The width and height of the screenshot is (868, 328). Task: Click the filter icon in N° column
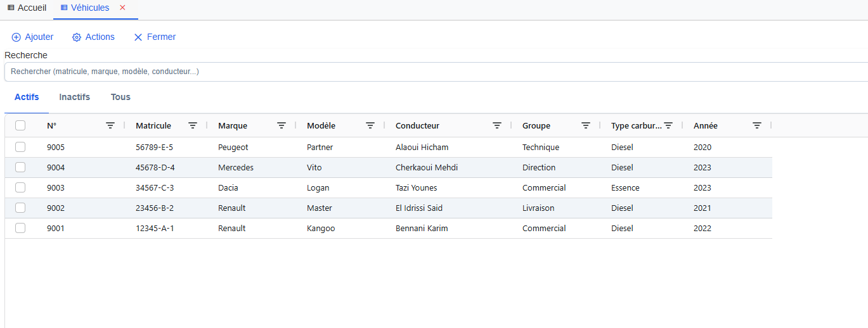[x=110, y=125]
